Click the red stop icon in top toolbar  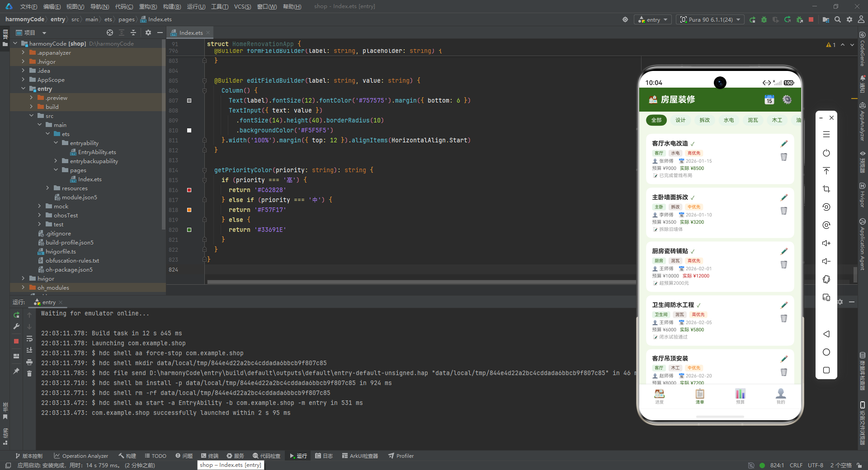click(811, 19)
